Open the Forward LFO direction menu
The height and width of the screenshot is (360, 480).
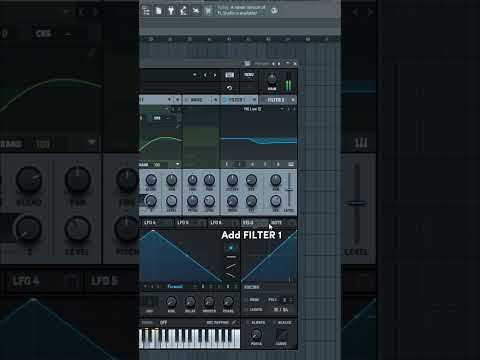click(175, 286)
